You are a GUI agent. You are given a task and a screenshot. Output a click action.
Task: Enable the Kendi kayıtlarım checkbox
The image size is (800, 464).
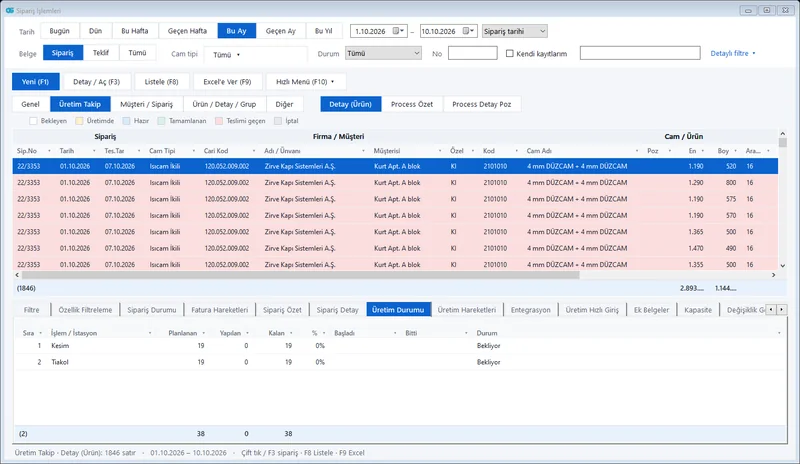pyautogui.click(x=509, y=53)
